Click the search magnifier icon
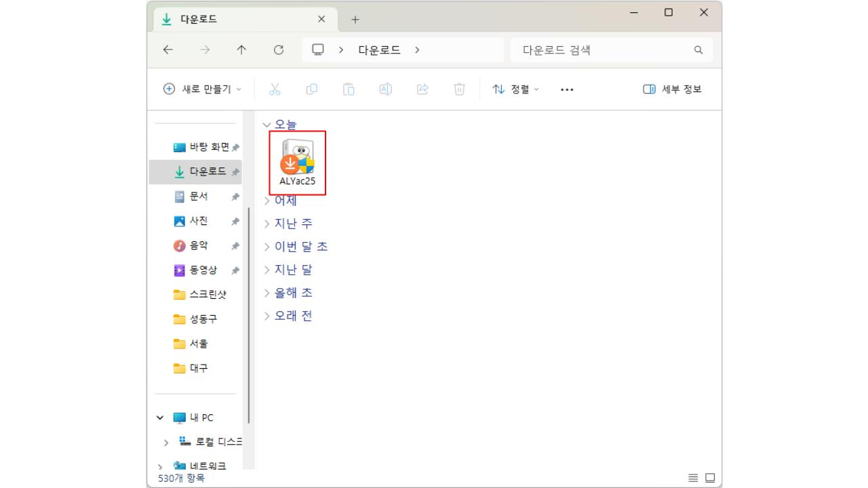This screenshot has width=868, height=488. tap(698, 49)
